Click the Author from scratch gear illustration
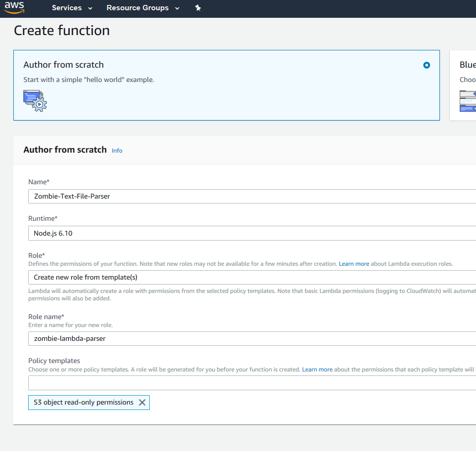 (x=35, y=100)
